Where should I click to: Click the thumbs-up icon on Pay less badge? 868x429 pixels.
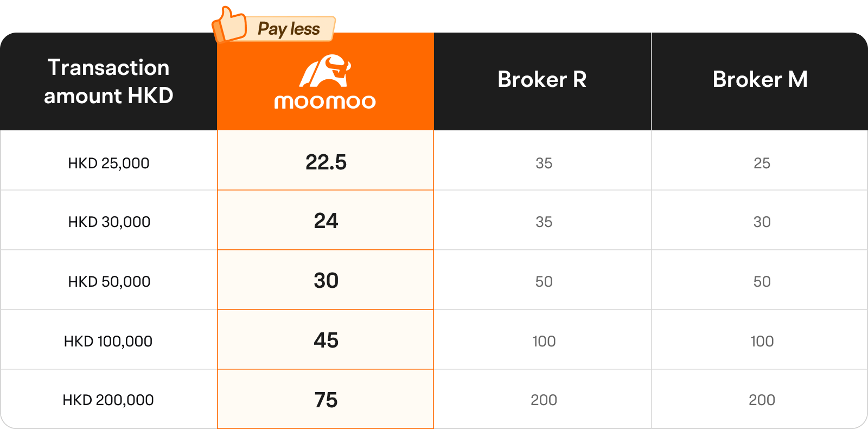(229, 24)
